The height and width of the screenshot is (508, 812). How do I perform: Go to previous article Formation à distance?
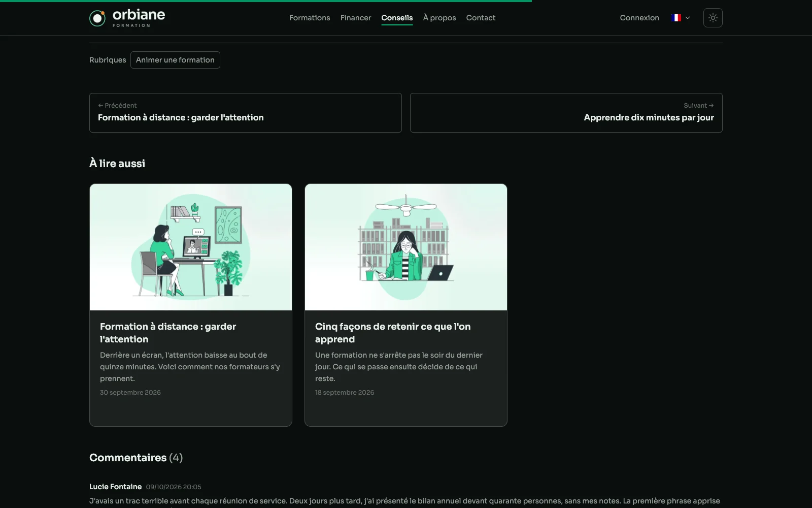pyautogui.click(x=246, y=113)
